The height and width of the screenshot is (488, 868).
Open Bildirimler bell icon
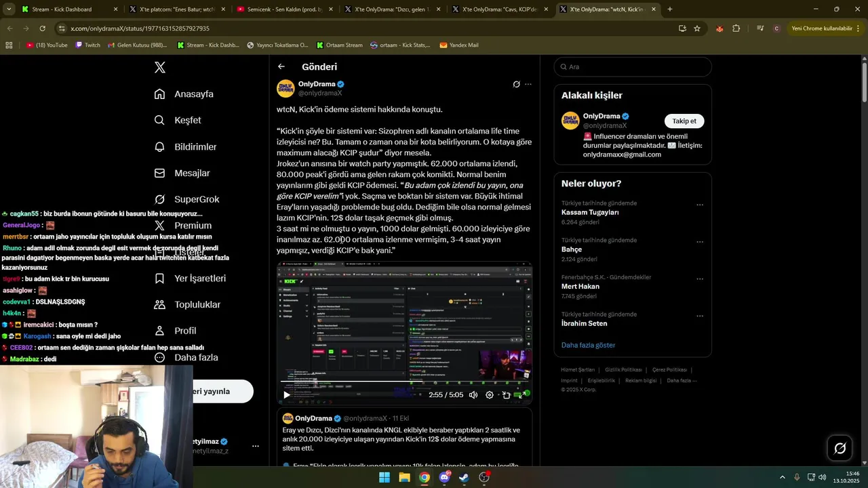159,146
